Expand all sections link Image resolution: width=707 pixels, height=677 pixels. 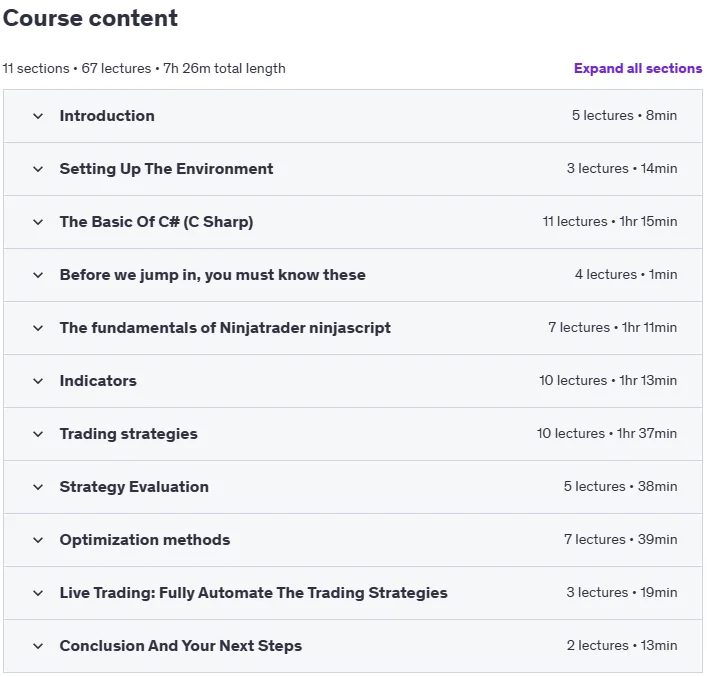[638, 68]
